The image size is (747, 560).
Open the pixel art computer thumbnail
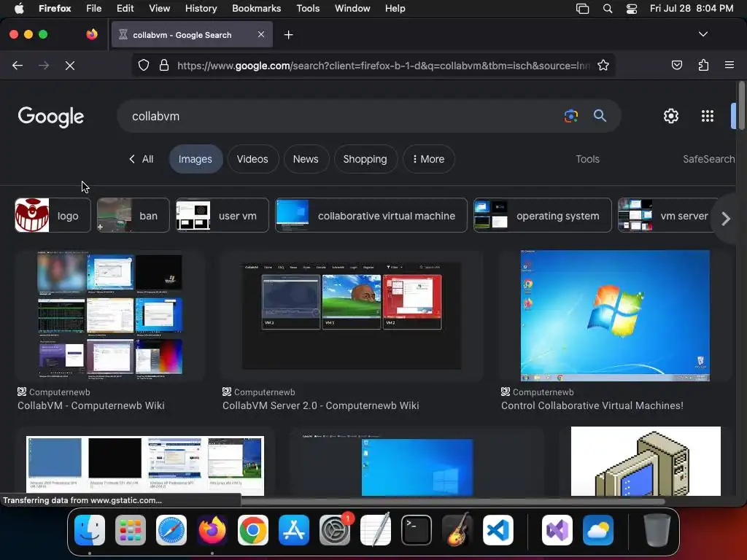click(646, 461)
